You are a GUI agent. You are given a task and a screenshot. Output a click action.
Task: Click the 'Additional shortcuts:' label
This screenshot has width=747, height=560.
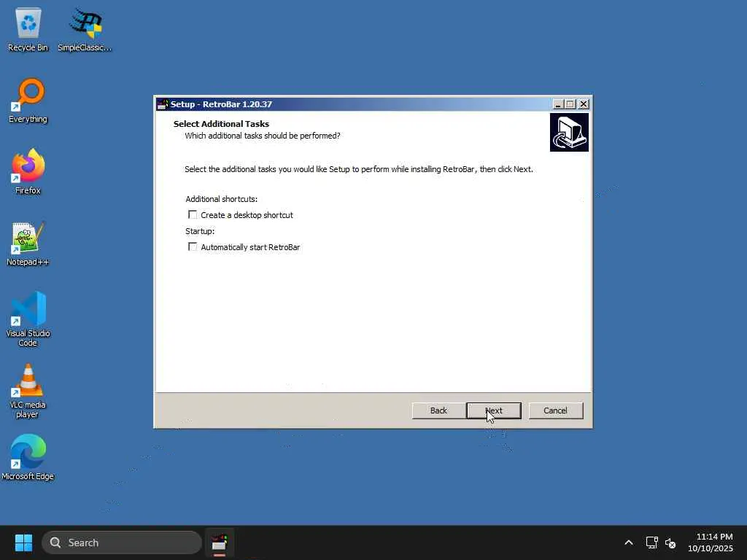[221, 199]
